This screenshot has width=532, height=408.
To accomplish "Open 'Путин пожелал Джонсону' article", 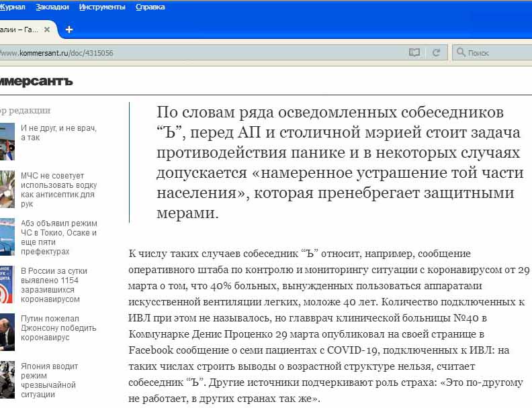I will pyautogui.click(x=58, y=327).
